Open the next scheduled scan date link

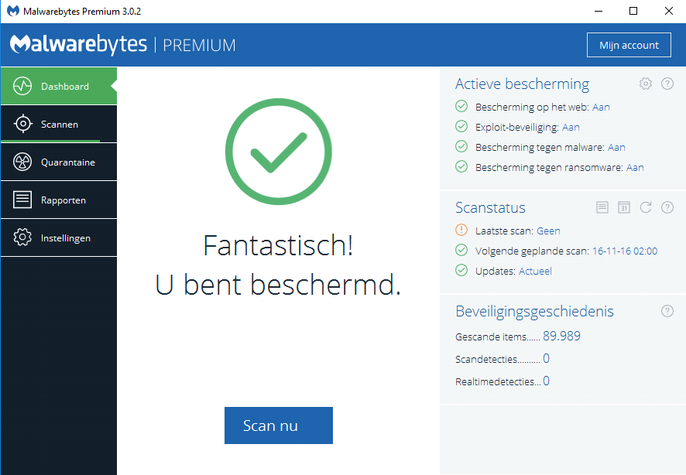[x=625, y=251]
